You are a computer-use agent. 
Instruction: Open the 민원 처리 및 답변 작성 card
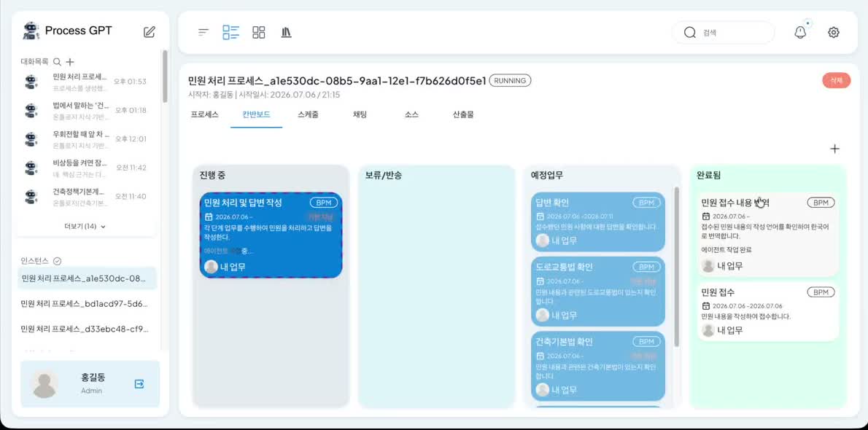coord(271,235)
